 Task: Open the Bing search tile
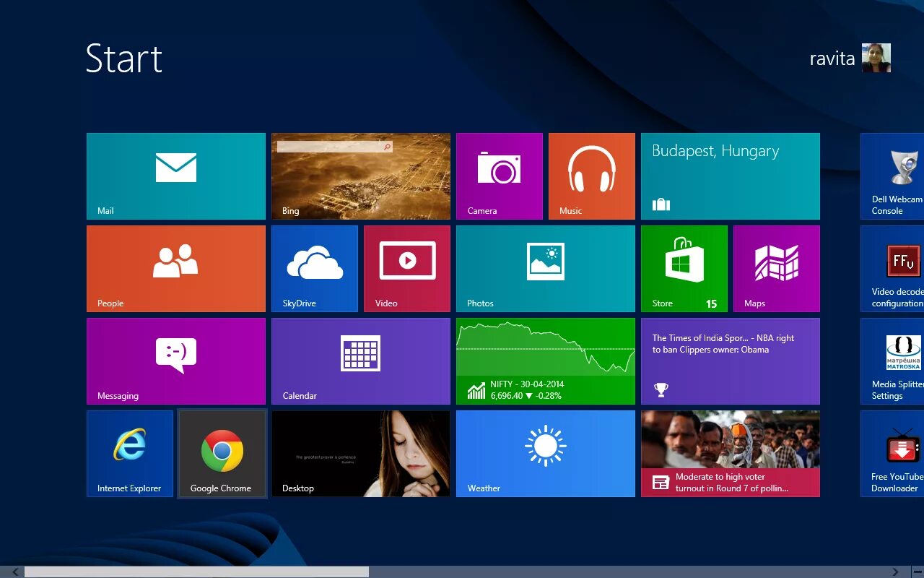pos(361,176)
